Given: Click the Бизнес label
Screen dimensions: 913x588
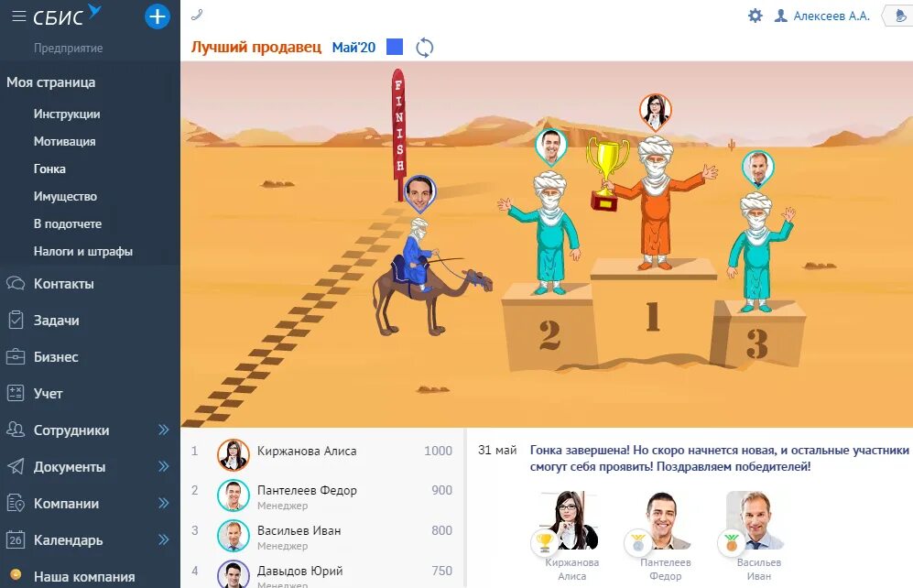Looking at the screenshot, I should point(56,357).
